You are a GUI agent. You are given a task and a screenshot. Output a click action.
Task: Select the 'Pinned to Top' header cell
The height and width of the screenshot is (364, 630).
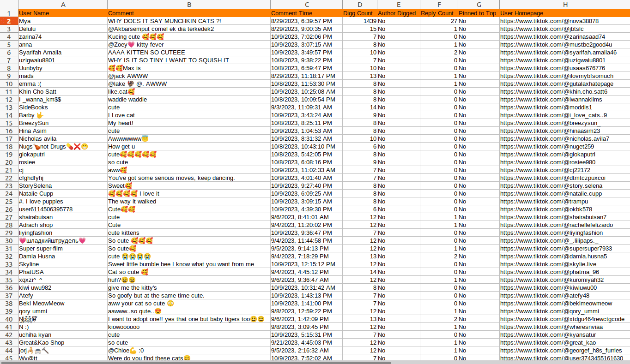(x=478, y=13)
